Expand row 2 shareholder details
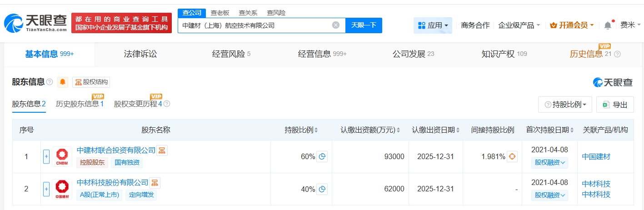Screen dimensions: 644x210 pyautogui.click(x=46, y=189)
